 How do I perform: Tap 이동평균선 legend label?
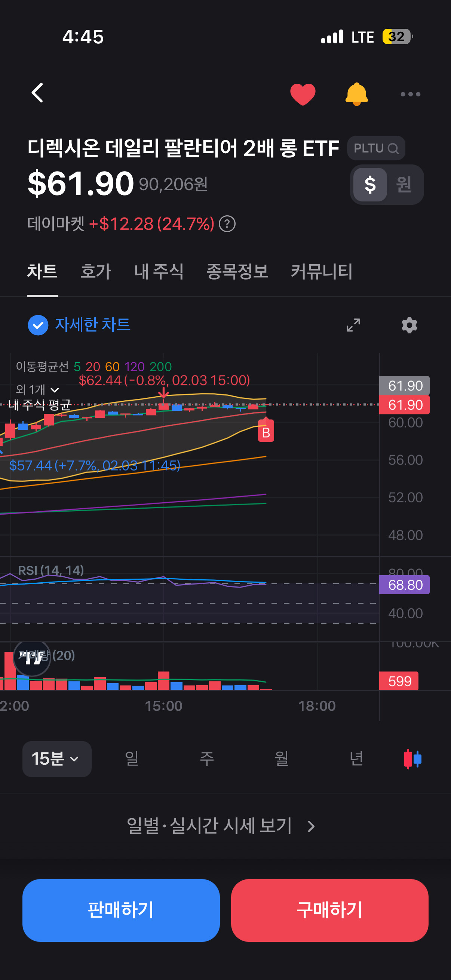(x=42, y=367)
